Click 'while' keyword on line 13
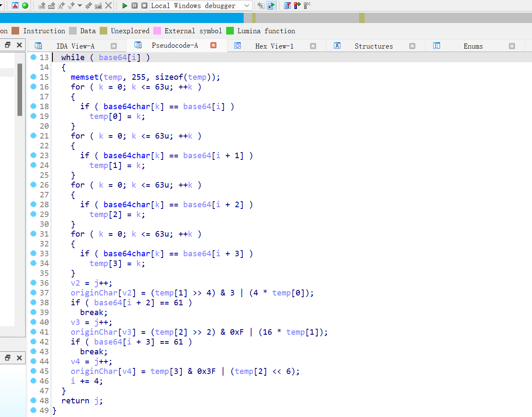This screenshot has width=532, height=417. tap(73, 58)
